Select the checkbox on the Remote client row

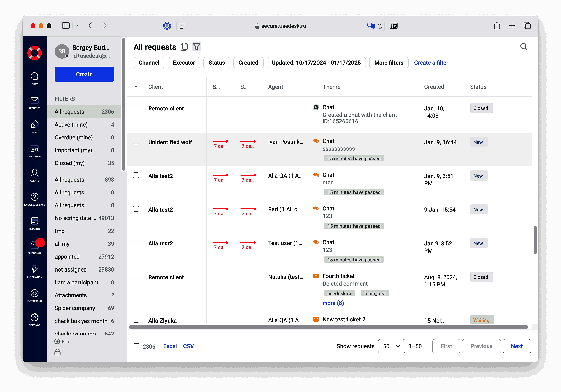(x=136, y=108)
